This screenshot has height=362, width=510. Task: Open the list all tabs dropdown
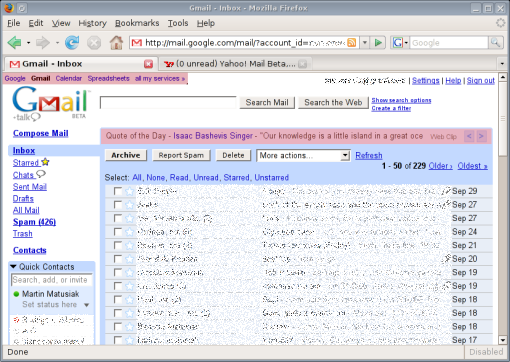pos(502,63)
